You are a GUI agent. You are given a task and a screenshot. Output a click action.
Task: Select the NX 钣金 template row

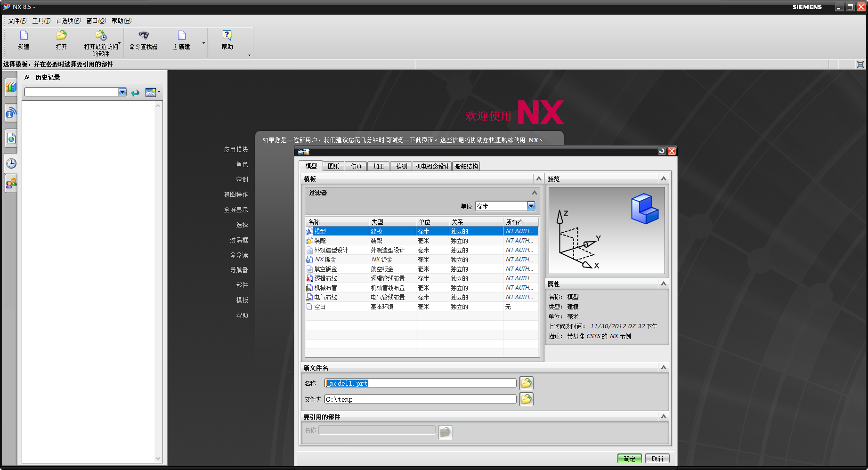point(422,259)
